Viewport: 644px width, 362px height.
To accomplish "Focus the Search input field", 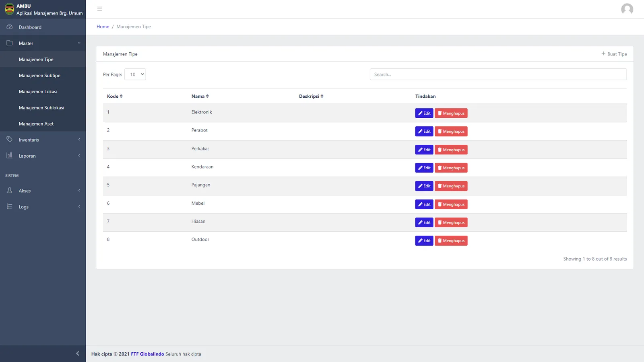I will click(x=498, y=74).
